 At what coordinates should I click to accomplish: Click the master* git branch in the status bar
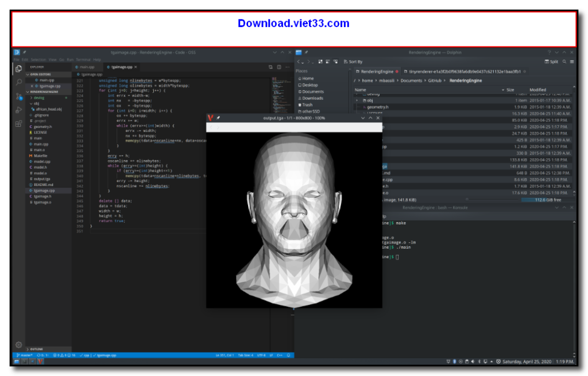pos(26,355)
